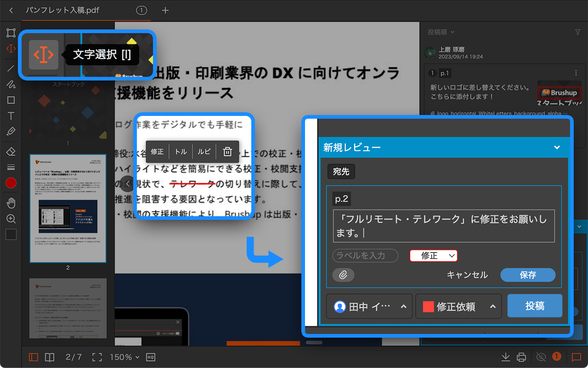This screenshot has width=588, height=368.
Task: Open the comments speech bubble icon
Action: pos(576,357)
